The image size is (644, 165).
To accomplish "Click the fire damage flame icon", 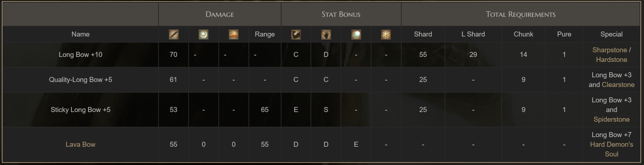I will click(x=234, y=34).
